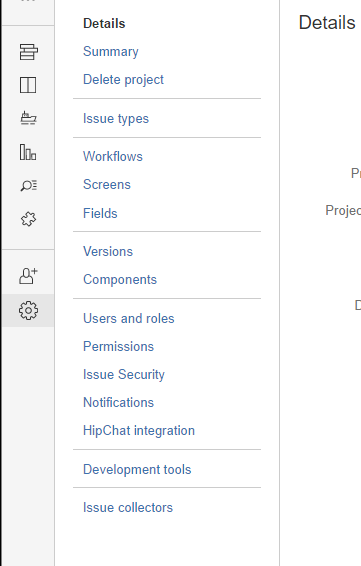Viewport: 361px width, 566px height.
Task: Open the Backlog icon in sidebar
Action: (x=28, y=52)
